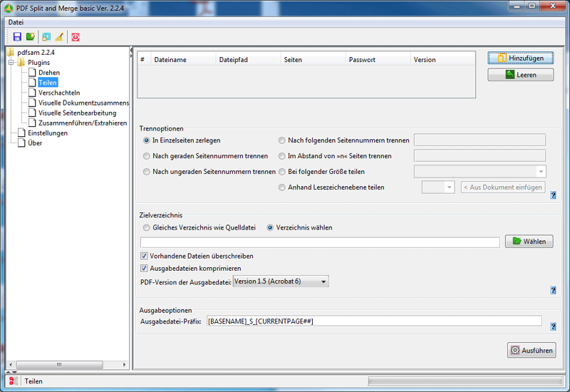Open the PDF-Version der Ausgabedatei dropdown
This screenshot has height=392, width=570.
(x=281, y=282)
